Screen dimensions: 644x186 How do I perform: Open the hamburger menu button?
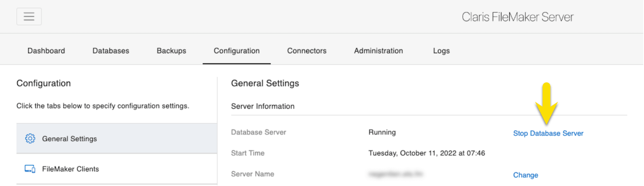(29, 16)
